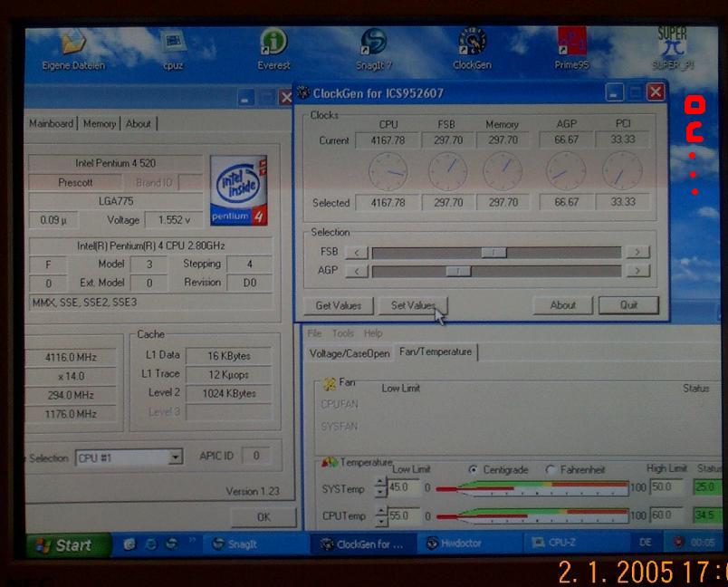The image size is (728, 587).
Task: Open the Memory tab in CPU-Z
Action: point(100,123)
